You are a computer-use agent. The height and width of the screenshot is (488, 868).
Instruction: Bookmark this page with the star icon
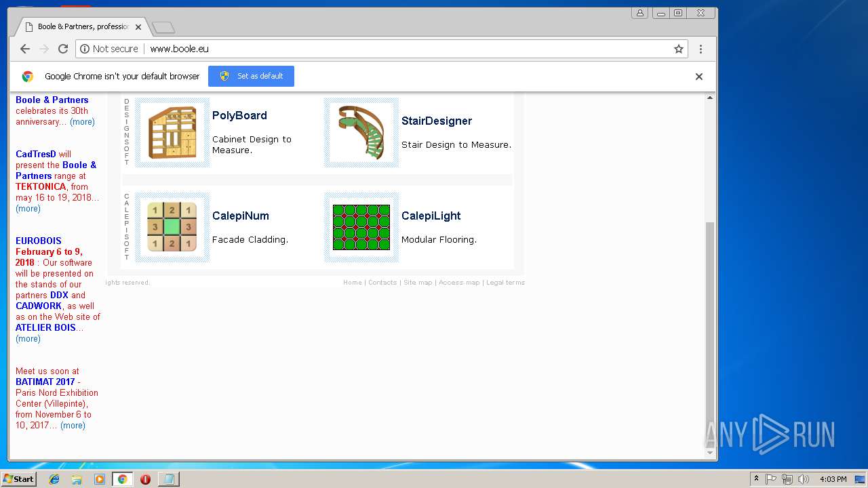[x=678, y=49]
